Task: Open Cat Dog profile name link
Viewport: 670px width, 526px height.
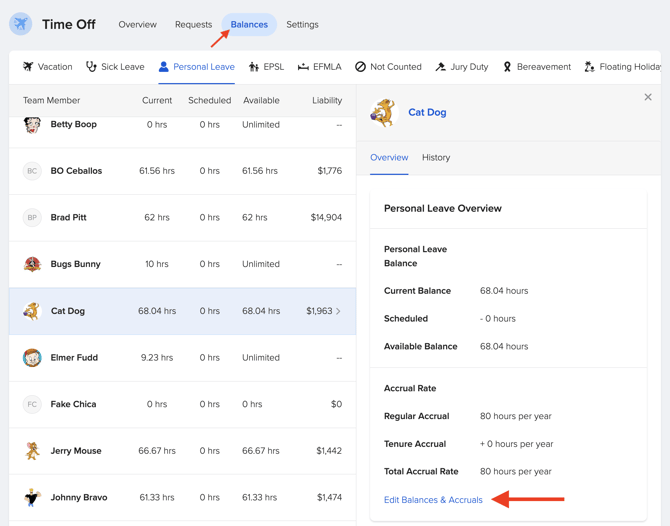Action: tap(427, 112)
